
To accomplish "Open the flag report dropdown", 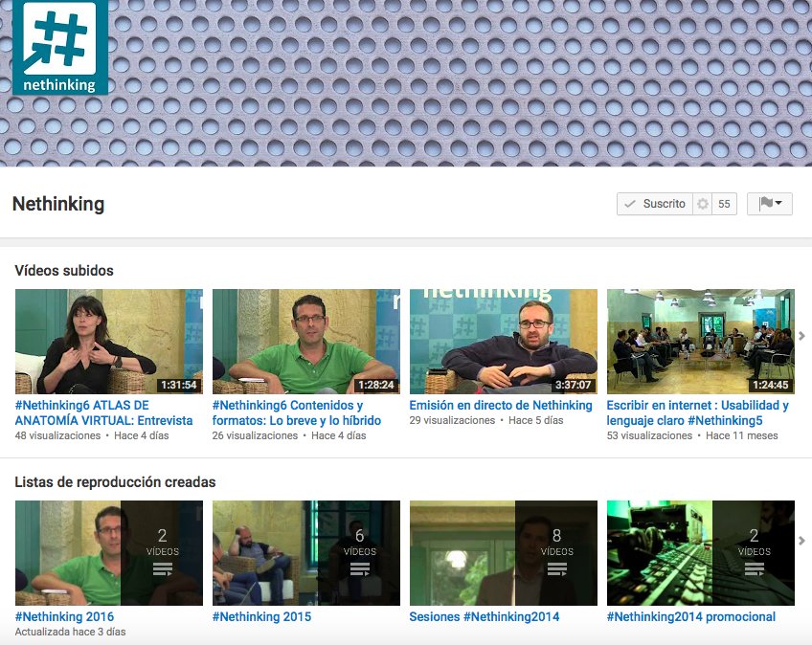I will coord(770,204).
